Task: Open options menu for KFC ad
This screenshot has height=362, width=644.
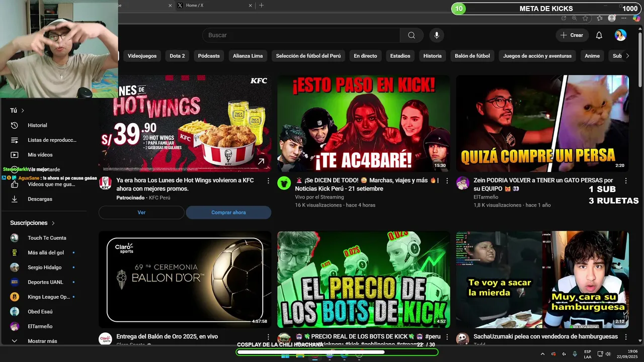Action: (268, 180)
